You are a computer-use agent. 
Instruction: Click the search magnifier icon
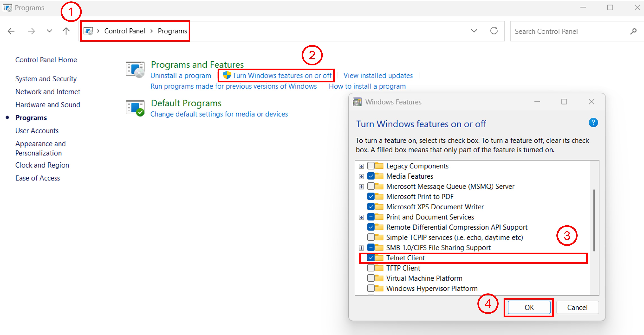tap(633, 31)
